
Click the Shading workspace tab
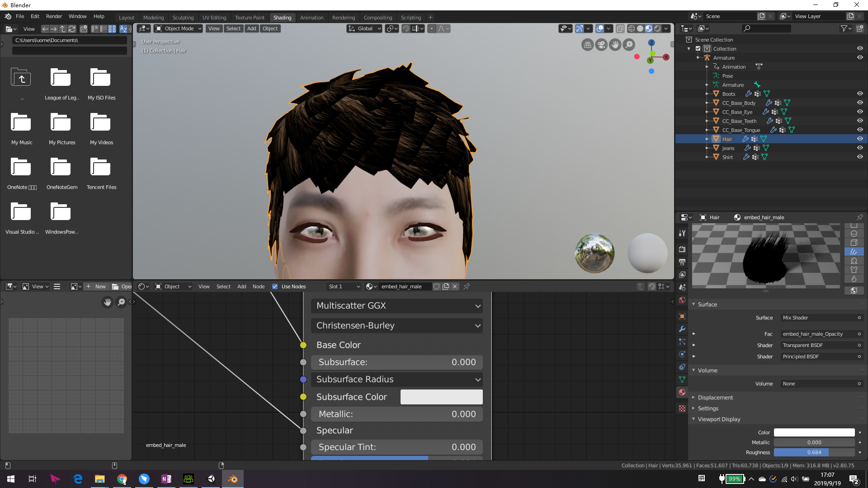[282, 17]
